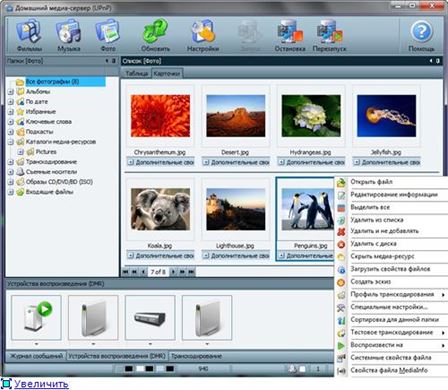The width and height of the screenshot is (448, 390).
Task: Select the first playback device with green play arrow
Action: tap(36, 317)
